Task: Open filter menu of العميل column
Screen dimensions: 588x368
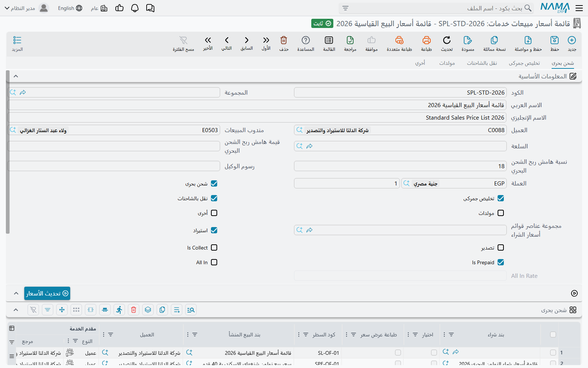Action: click(x=111, y=335)
